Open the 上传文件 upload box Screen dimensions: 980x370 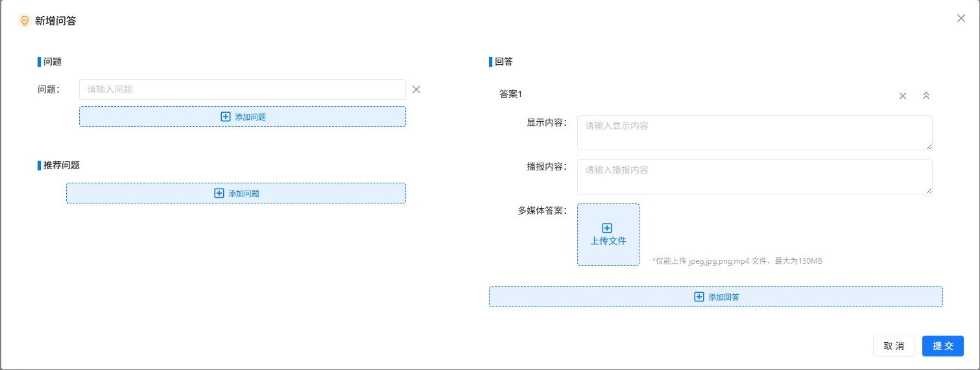click(608, 235)
